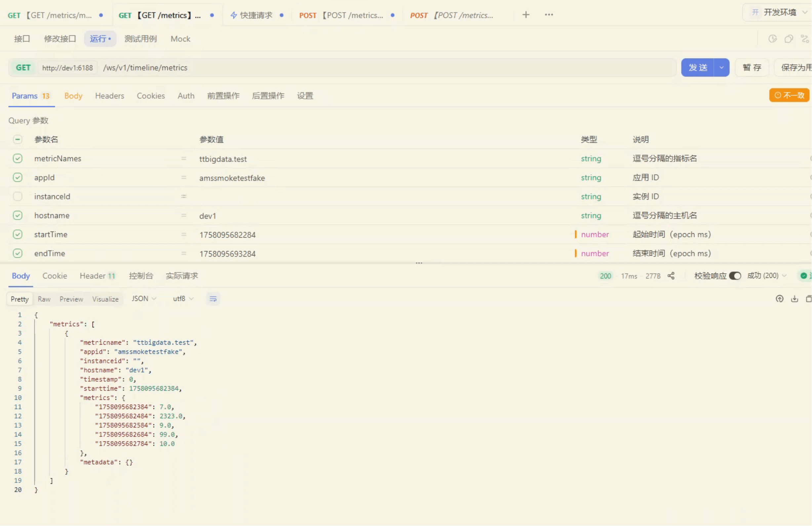Click the metricNames value ttbigdata.test
Image resolution: width=812 pixels, height=526 pixels.
pos(223,159)
